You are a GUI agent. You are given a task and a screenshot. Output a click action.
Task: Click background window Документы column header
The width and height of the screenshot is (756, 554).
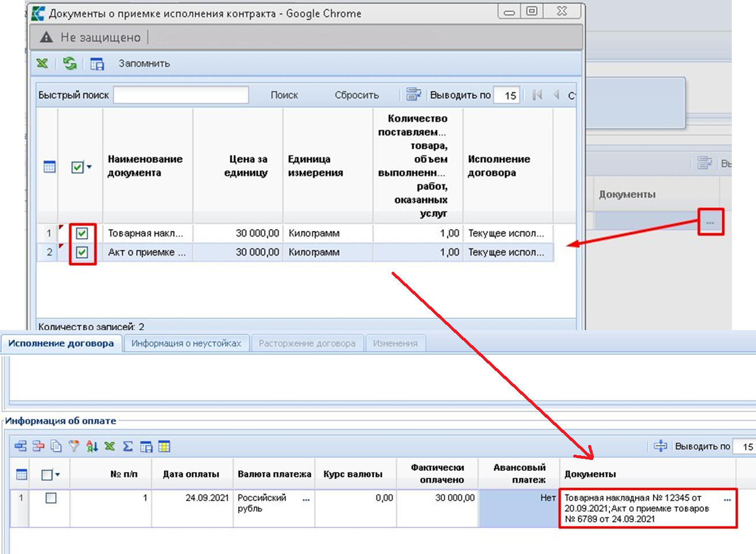(x=627, y=194)
